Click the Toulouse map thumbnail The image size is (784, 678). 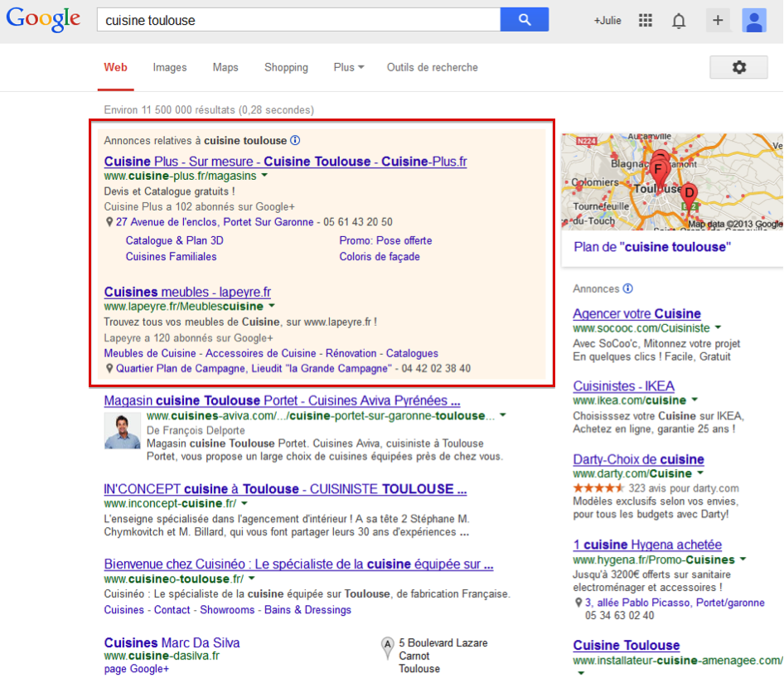[x=672, y=182]
